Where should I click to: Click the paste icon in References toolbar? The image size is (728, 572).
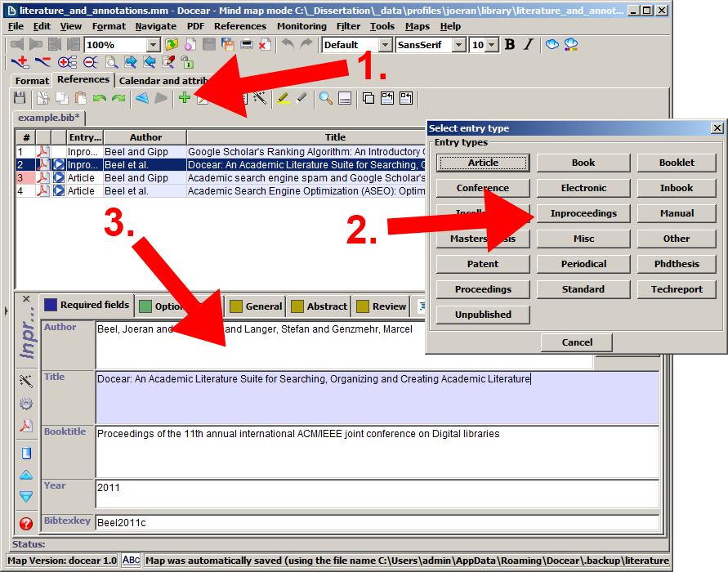click(x=81, y=98)
